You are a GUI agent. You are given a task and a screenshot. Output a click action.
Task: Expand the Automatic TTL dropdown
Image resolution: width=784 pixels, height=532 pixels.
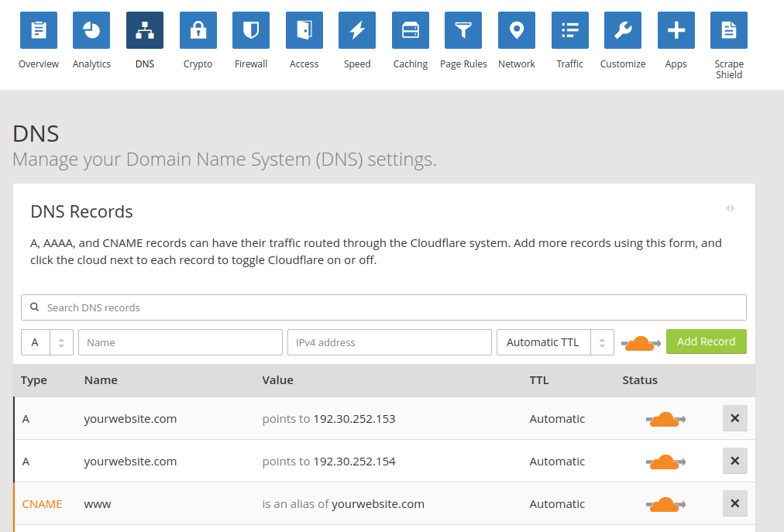point(555,342)
